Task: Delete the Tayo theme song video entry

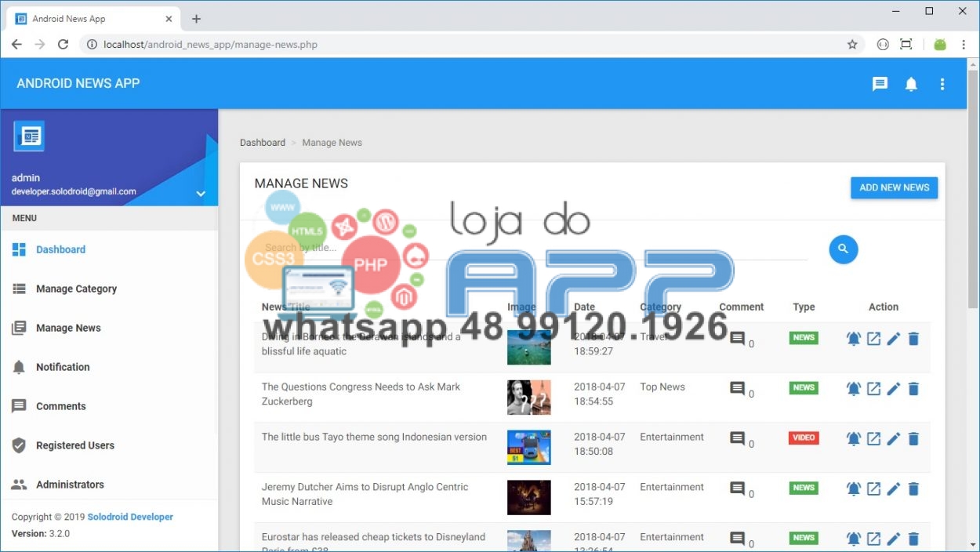Action: pyautogui.click(x=913, y=439)
